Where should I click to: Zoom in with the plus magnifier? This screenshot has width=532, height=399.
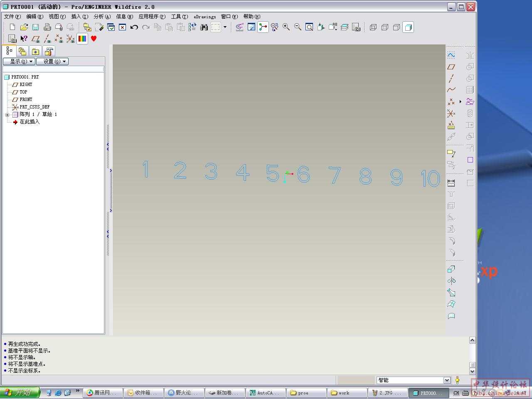pos(286,27)
